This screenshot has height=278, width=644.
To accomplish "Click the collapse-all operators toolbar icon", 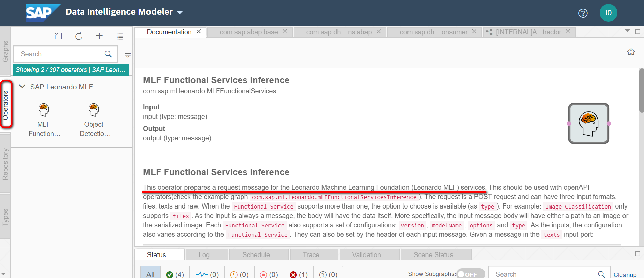I will [x=58, y=36].
